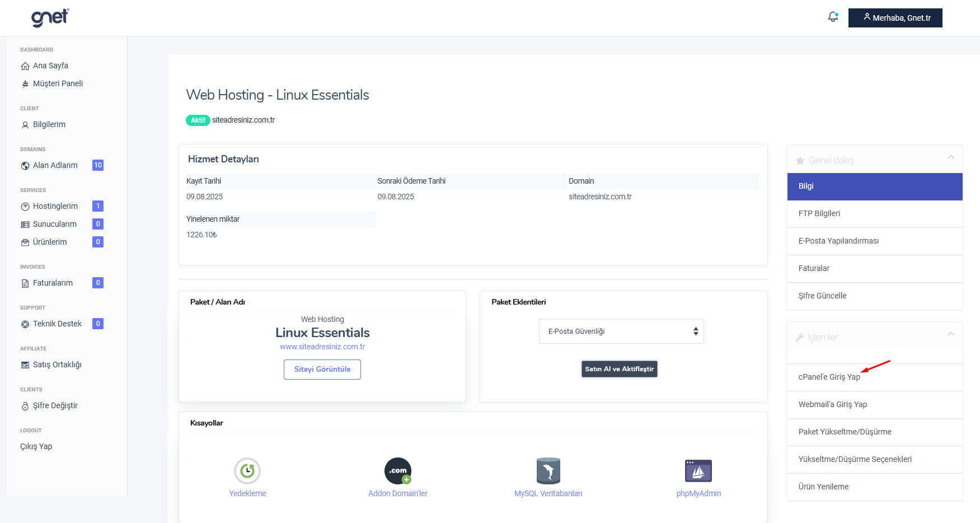The width and height of the screenshot is (980, 523).
Task: Click the Şifre Değiştir lock icon
Action: click(25, 406)
